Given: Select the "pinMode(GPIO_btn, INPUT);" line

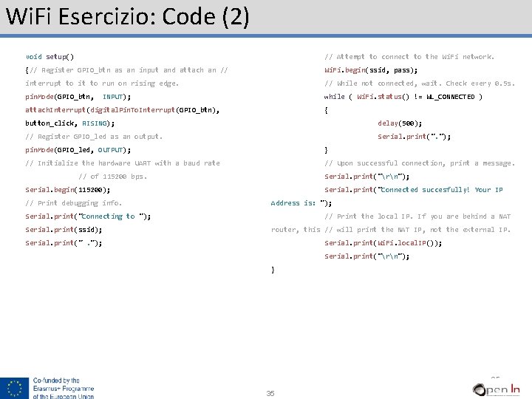Looking at the screenshot, I should click(78, 97).
